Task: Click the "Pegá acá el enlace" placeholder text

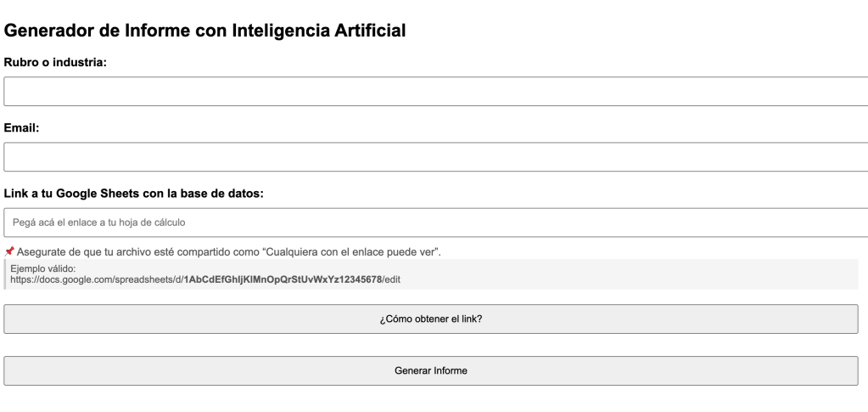Action: tap(99, 223)
